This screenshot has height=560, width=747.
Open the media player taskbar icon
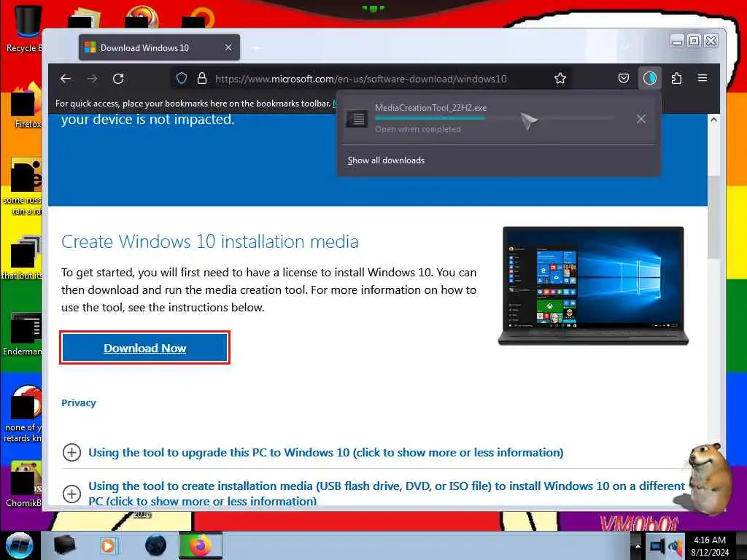point(108,545)
